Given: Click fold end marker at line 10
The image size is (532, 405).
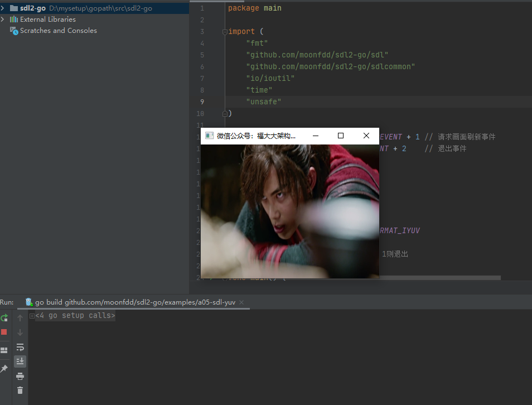Looking at the screenshot, I should [x=225, y=114].
